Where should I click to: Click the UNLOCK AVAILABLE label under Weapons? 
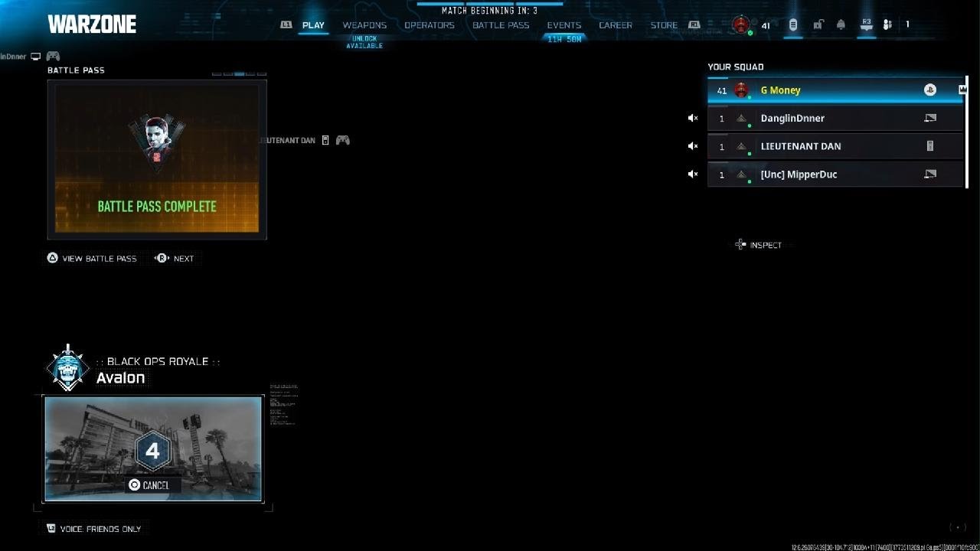point(364,42)
